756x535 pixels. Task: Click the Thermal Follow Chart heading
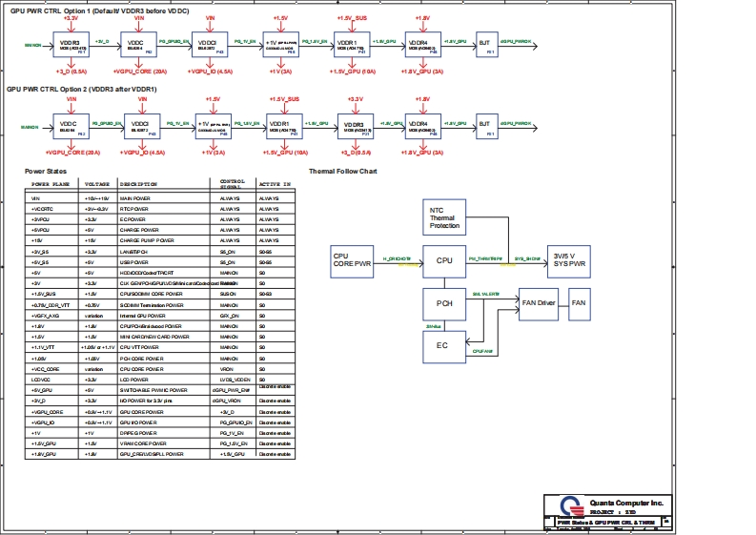[343, 172]
